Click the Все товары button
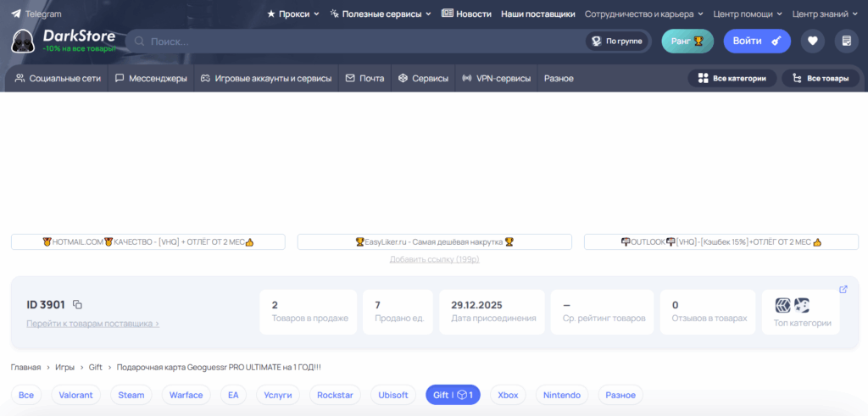This screenshot has width=868, height=416. pyautogui.click(x=821, y=79)
